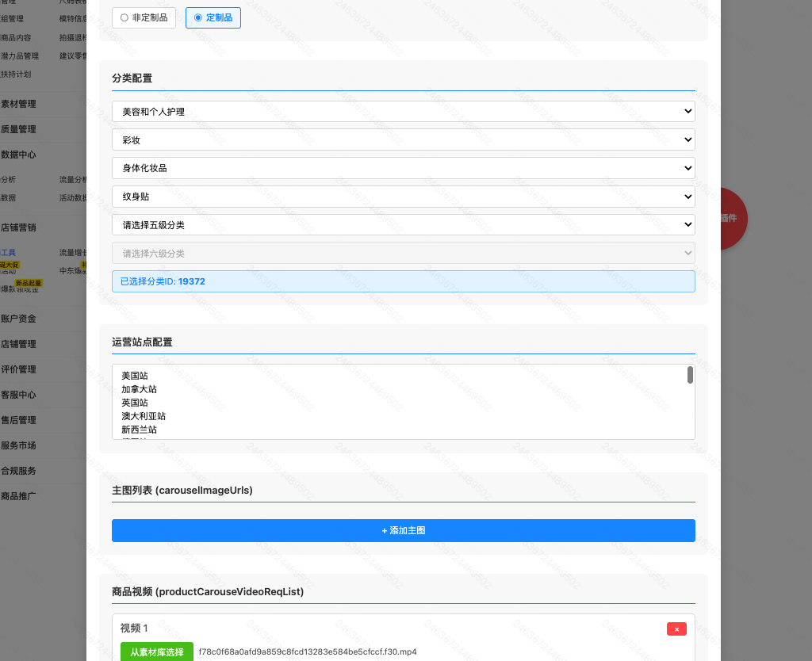Open 流量分析 under the 分析 section

(x=72, y=179)
